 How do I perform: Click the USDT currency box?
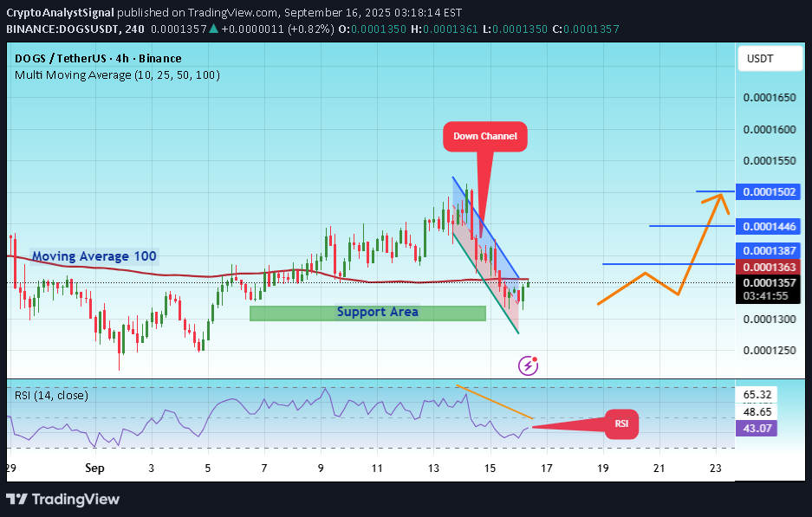point(770,59)
